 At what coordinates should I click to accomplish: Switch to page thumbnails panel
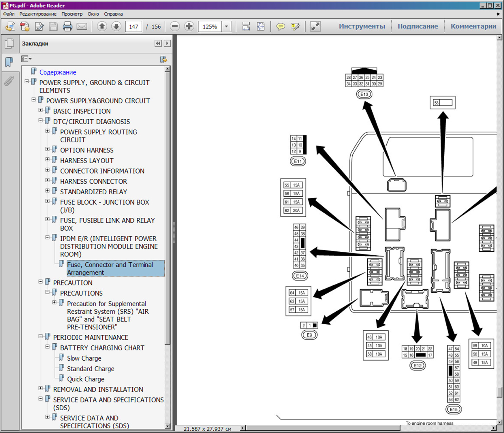pyautogui.click(x=9, y=44)
